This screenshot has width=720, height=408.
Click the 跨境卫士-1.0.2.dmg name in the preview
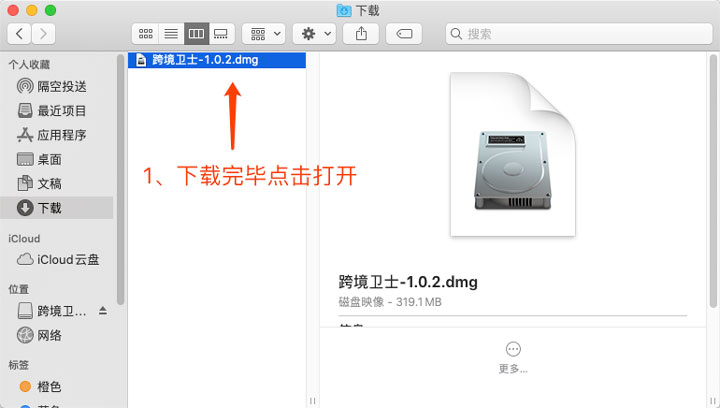(408, 282)
